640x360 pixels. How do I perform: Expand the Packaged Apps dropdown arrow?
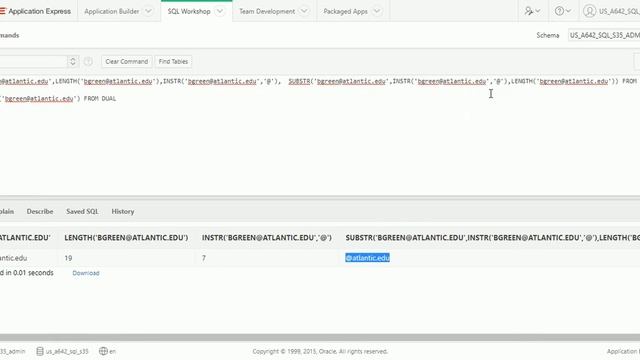[x=377, y=11]
